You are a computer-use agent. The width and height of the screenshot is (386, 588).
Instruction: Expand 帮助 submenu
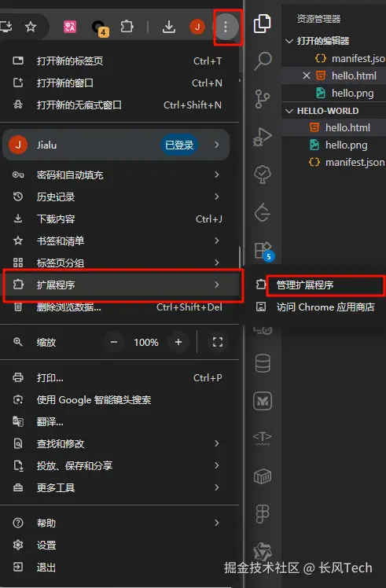pyautogui.click(x=119, y=523)
